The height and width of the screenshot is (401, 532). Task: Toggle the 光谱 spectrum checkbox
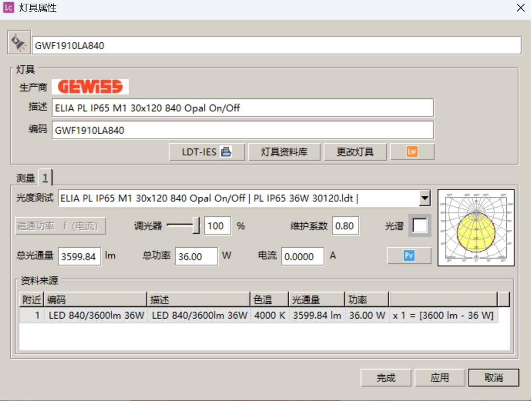[x=419, y=226]
